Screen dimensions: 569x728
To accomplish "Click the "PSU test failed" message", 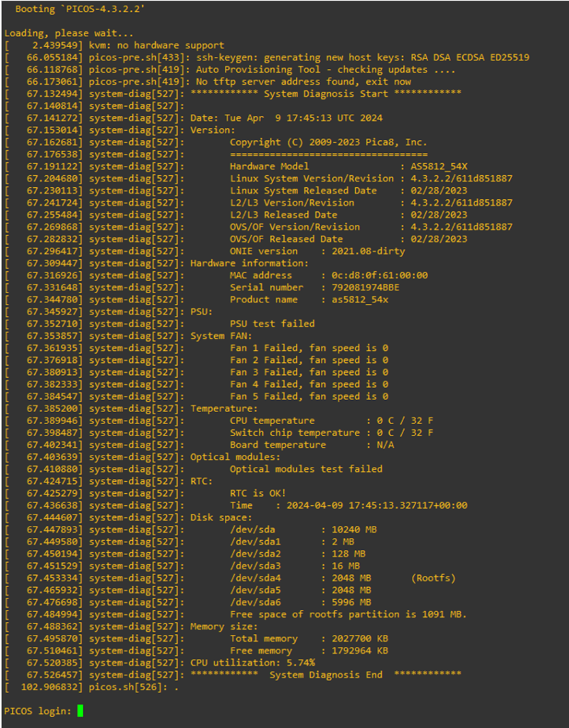I will pyautogui.click(x=272, y=323).
